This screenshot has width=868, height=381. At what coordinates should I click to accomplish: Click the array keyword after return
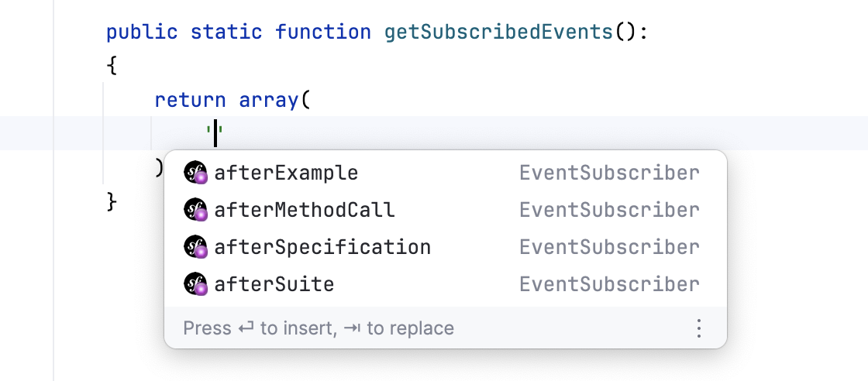268,100
